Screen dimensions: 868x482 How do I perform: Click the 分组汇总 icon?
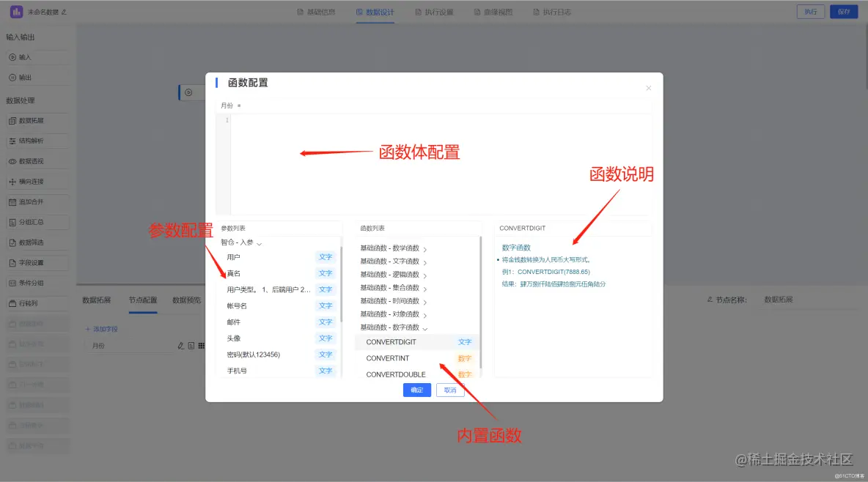(12, 223)
